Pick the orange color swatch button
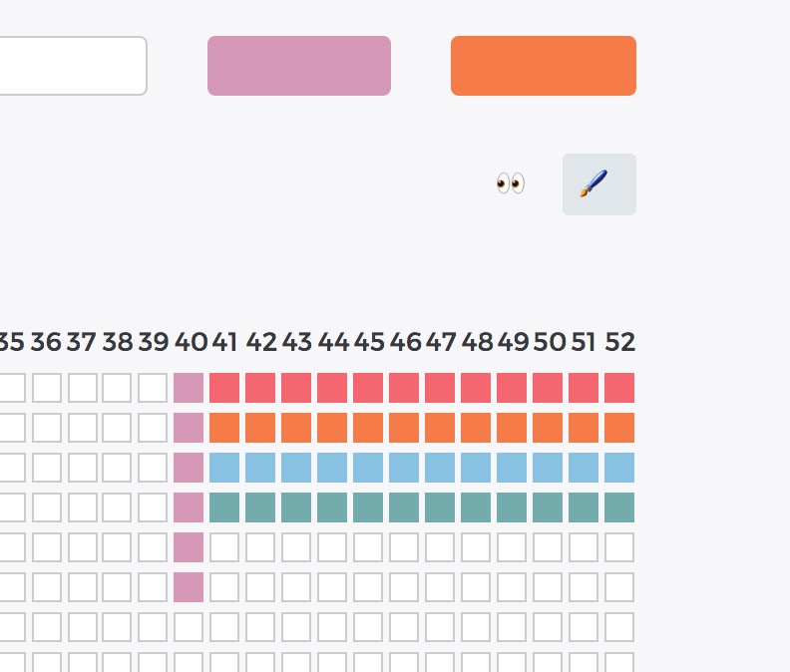This screenshot has width=790, height=672. 544,66
